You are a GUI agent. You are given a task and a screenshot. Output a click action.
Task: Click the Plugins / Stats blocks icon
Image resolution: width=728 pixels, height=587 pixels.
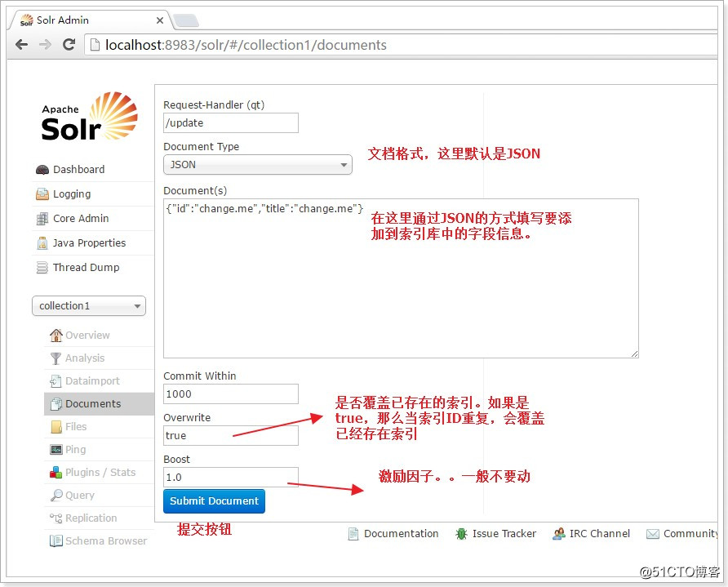(55, 472)
